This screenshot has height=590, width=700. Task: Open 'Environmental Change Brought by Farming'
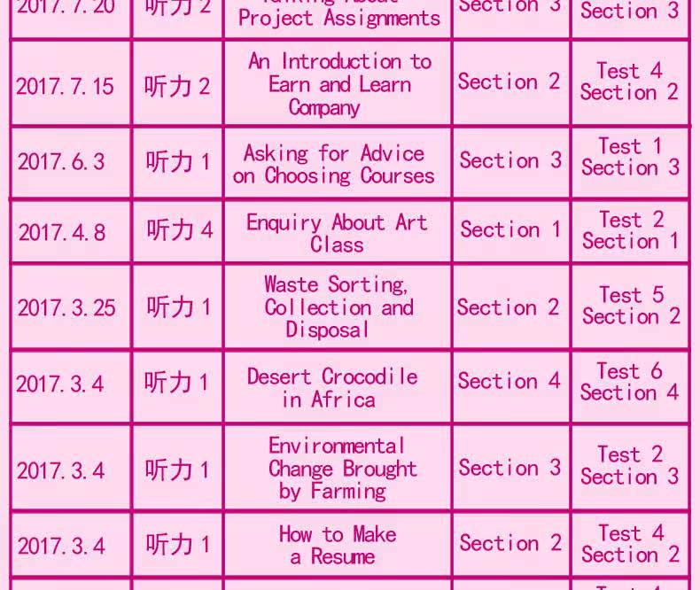(x=341, y=468)
